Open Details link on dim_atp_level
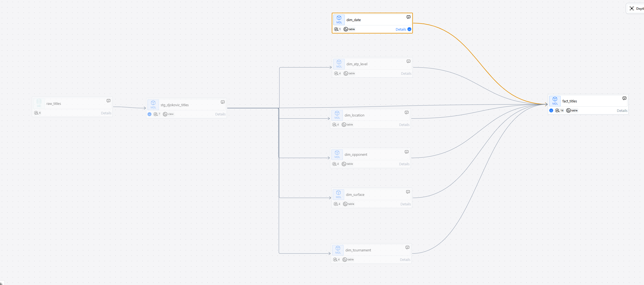This screenshot has width=644, height=285. click(x=406, y=74)
